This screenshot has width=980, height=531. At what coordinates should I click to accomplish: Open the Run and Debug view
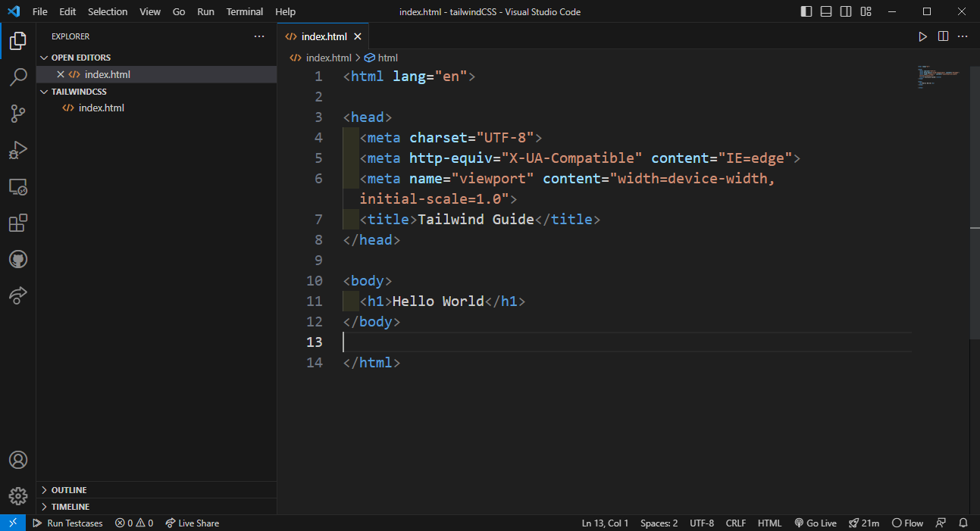(18, 150)
